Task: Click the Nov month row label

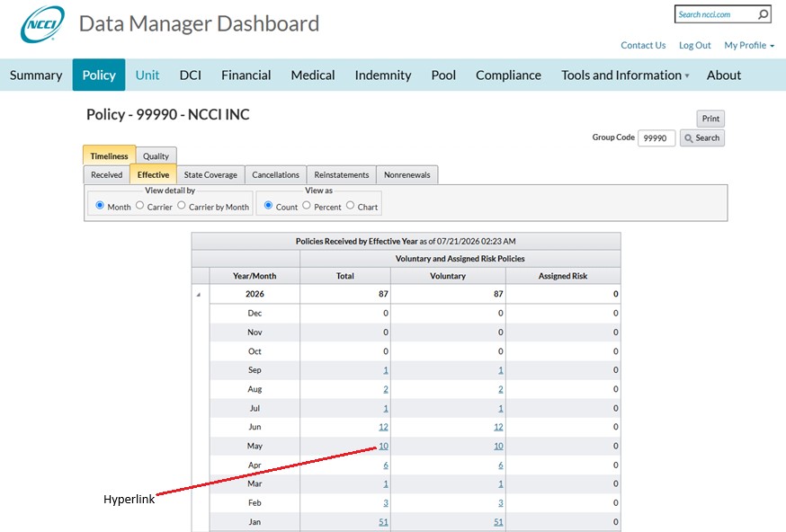Action: pos(255,332)
